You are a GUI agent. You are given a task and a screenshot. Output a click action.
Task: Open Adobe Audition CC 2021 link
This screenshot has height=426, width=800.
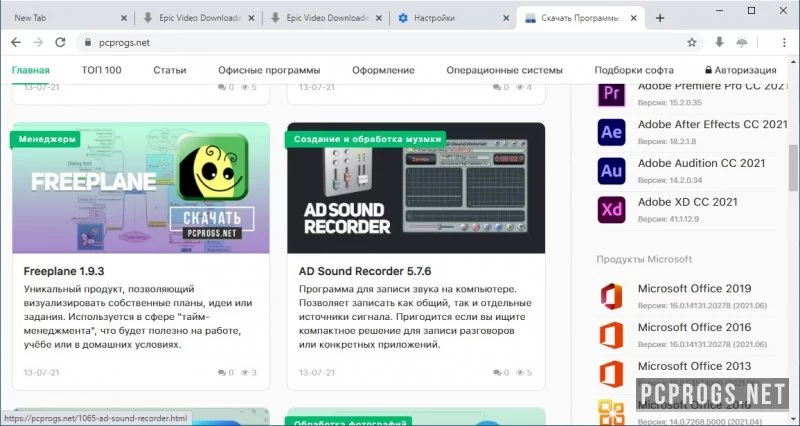pyautogui.click(x=702, y=163)
